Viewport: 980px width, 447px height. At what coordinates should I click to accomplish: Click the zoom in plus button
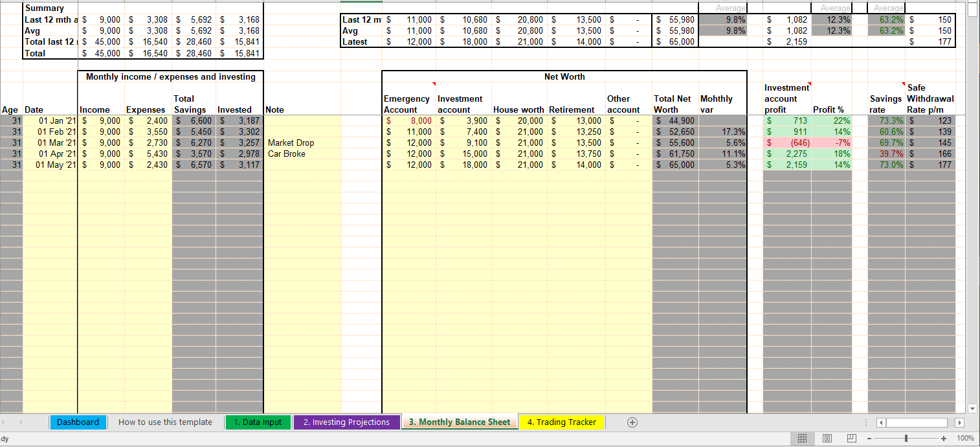point(944,439)
